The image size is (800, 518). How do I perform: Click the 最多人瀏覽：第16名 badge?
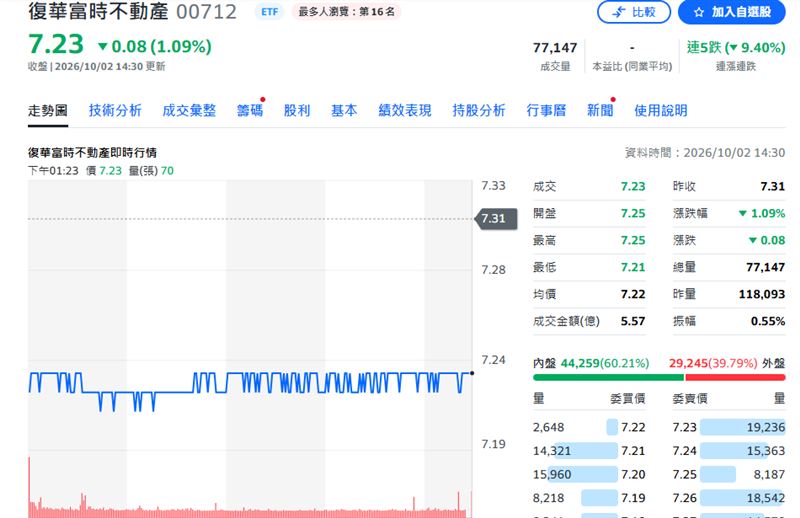point(346,12)
